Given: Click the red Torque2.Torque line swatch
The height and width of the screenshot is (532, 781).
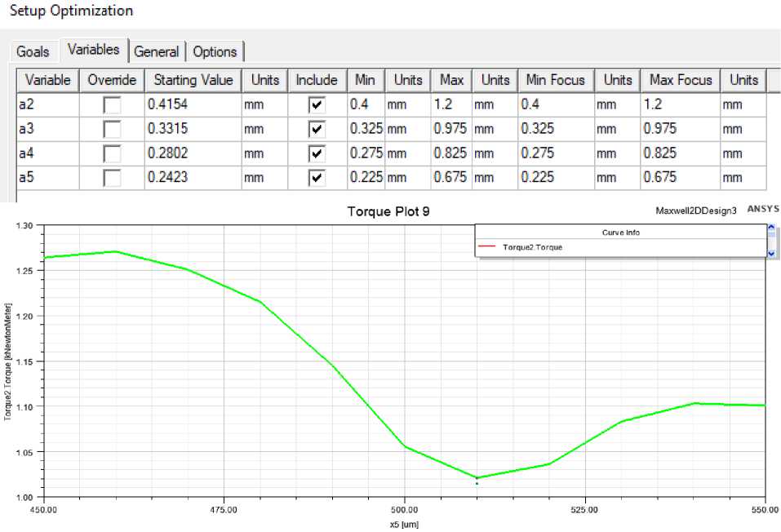Looking at the screenshot, I should [489, 247].
